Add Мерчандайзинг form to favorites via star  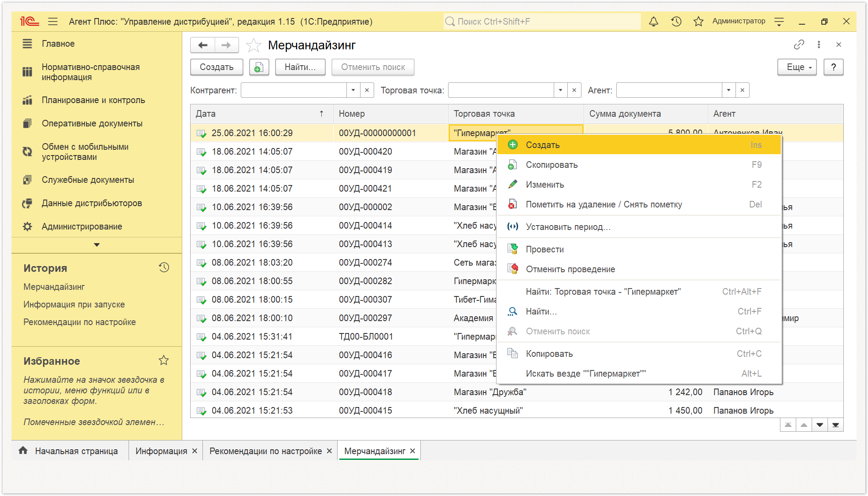(x=254, y=45)
